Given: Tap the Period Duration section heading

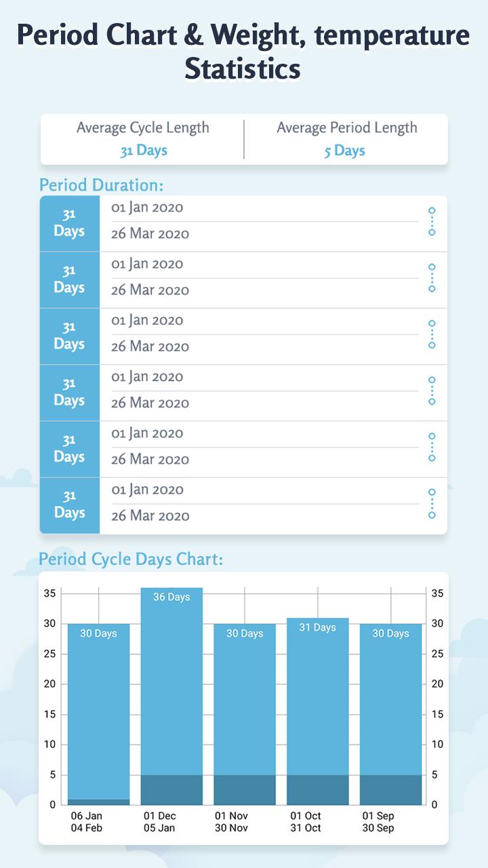Looking at the screenshot, I should [x=102, y=185].
